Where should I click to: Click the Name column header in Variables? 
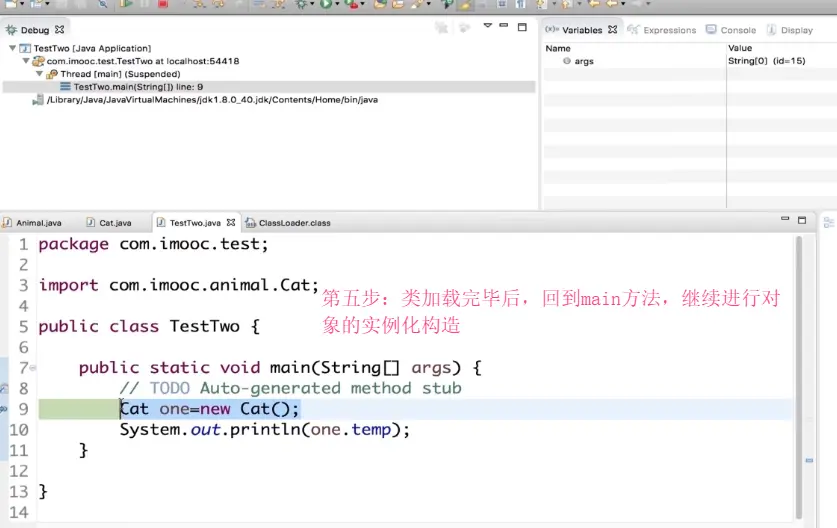pyautogui.click(x=558, y=48)
